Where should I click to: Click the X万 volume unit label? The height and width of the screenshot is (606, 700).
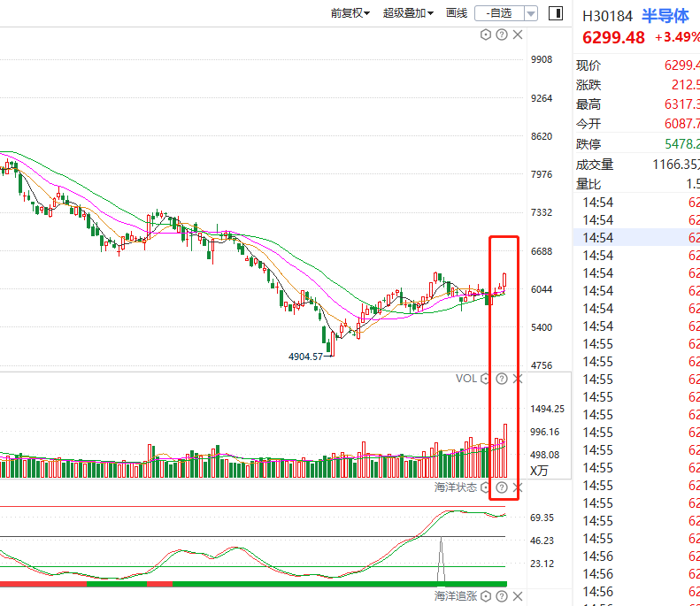pos(539,471)
